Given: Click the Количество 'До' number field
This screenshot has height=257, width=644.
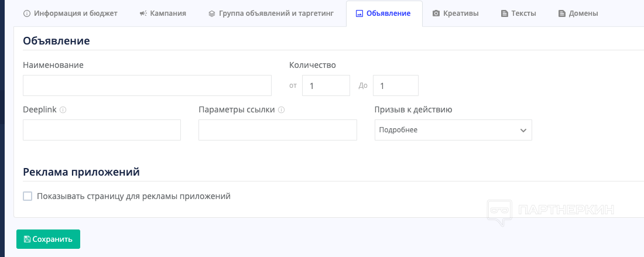Looking at the screenshot, I should [395, 85].
